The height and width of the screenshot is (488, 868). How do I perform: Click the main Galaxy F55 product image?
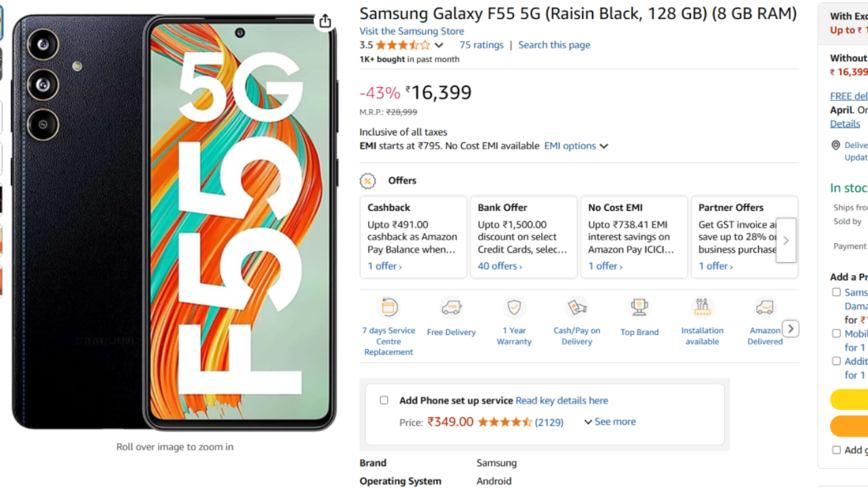[x=174, y=224]
